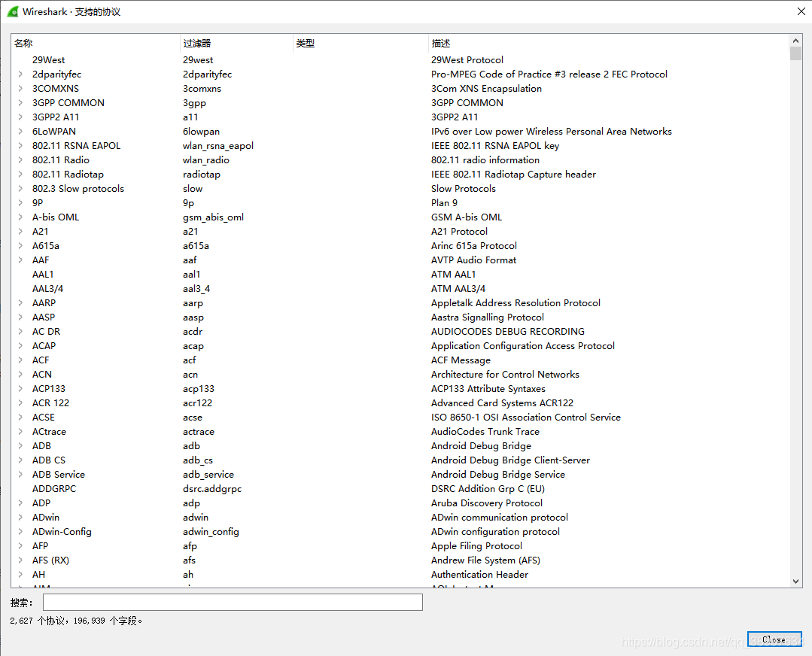The width and height of the screenshot is (812, 656).
Task: Expand the A21 protocol row
Action: click(21, 232)
